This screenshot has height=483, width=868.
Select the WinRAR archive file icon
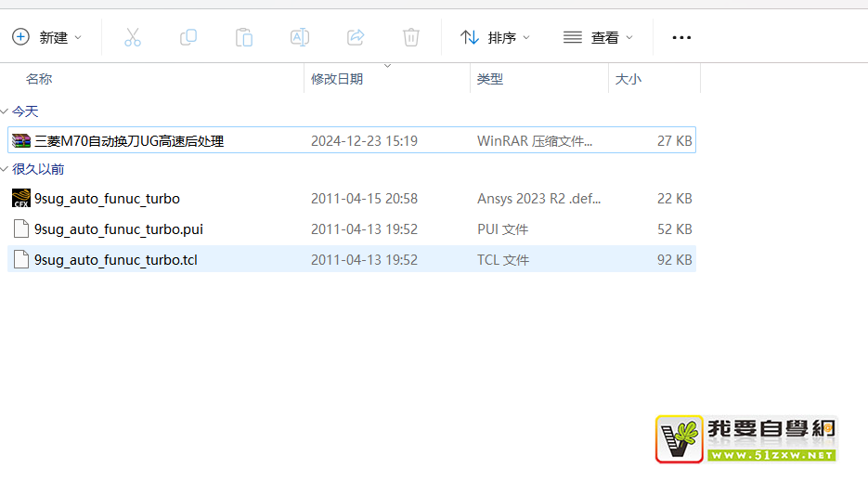pos(21,141)
